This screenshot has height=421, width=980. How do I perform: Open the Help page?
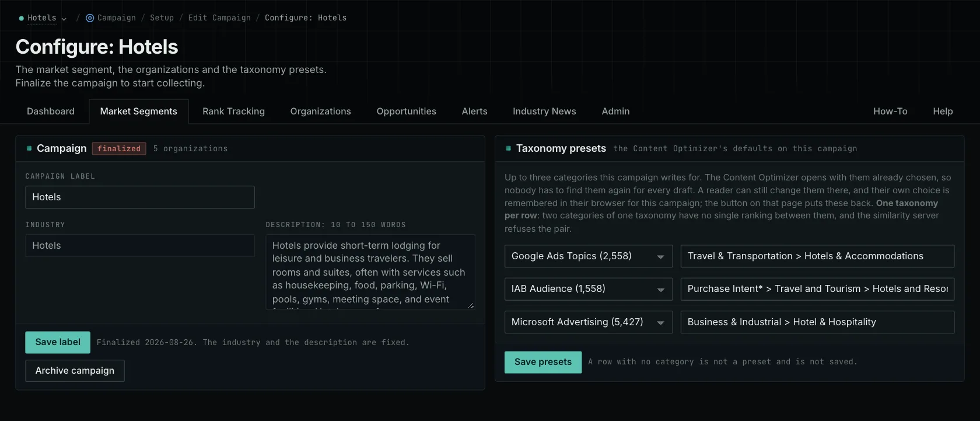pyautogui.click(x=943, y=112)
